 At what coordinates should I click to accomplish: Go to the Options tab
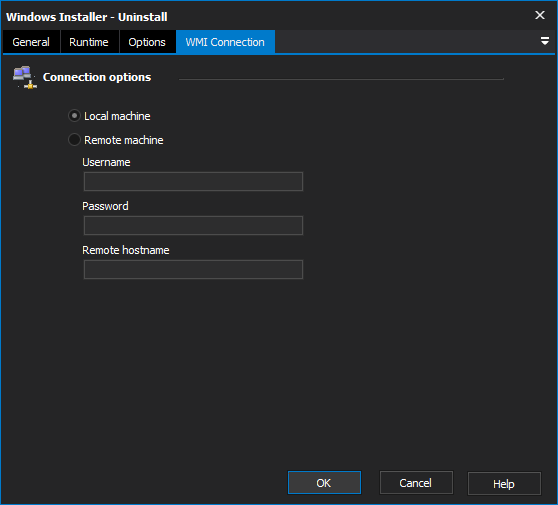coord(147,42)
